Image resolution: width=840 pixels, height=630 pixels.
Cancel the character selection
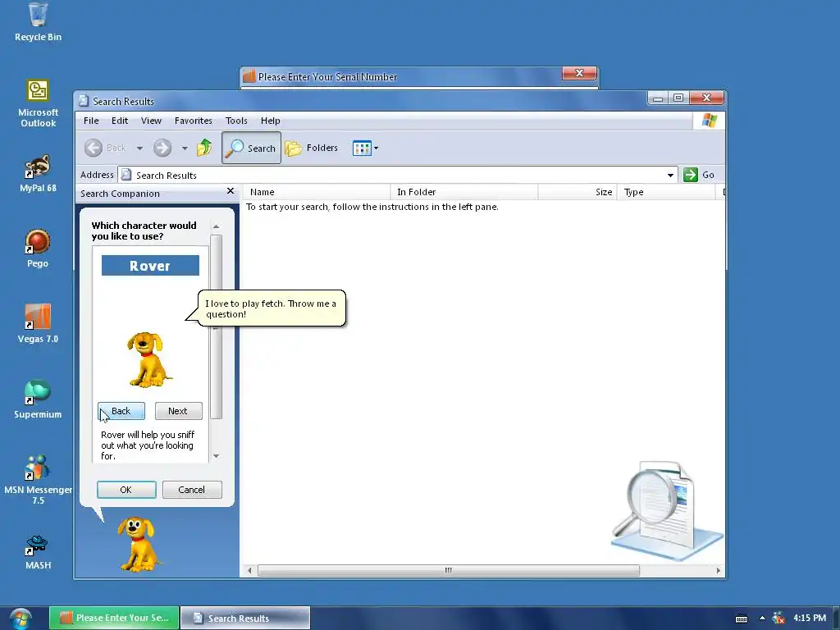coord(192,490)
